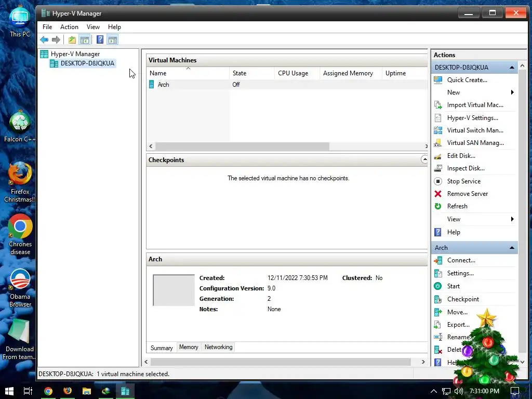Screen dimensions: 532x399
Task: Sort by Uptime column header
Action: 405,73
